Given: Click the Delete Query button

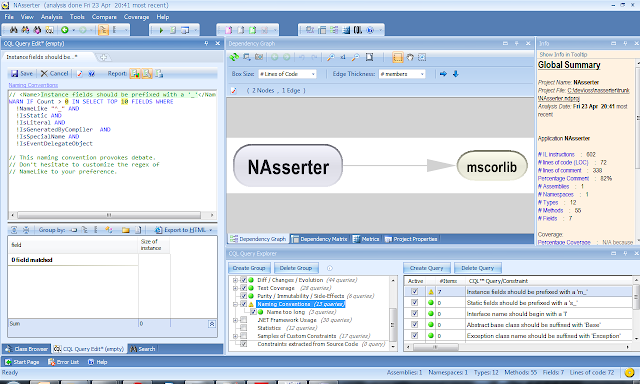Looking at the screenshot, I should pyautogui.click(x=478, y=268).
